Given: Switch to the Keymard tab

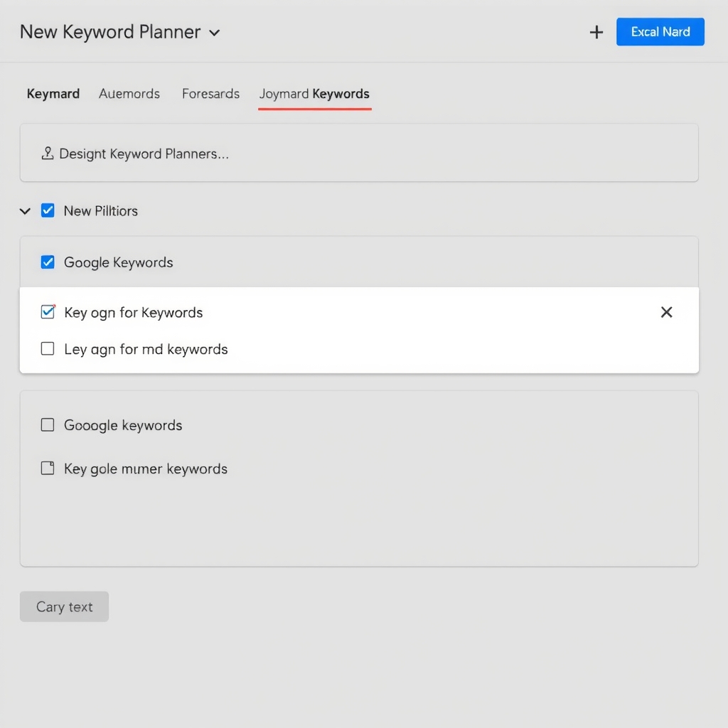Looking at the screenshot, I should coord(53,94).
